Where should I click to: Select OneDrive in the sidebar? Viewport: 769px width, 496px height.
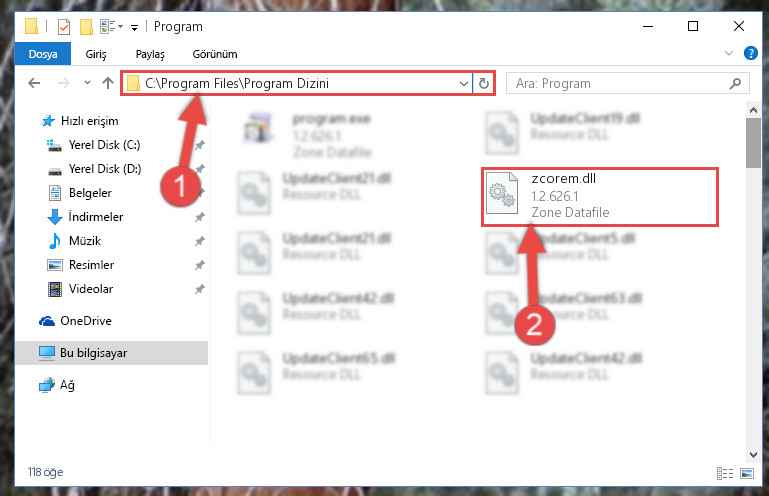pos(86,320)
